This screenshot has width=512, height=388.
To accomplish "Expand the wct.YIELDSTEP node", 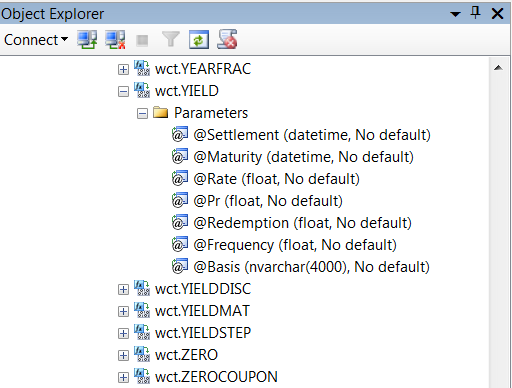I will point(123,333).
